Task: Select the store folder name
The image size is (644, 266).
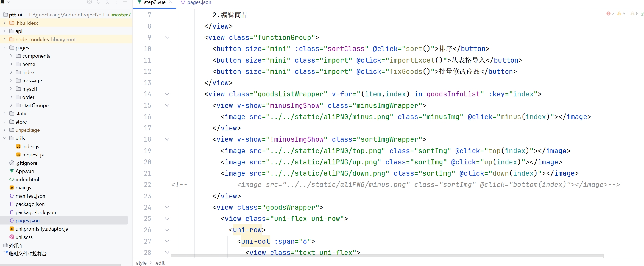Action: pyautogui.click(x=21, y=122)
